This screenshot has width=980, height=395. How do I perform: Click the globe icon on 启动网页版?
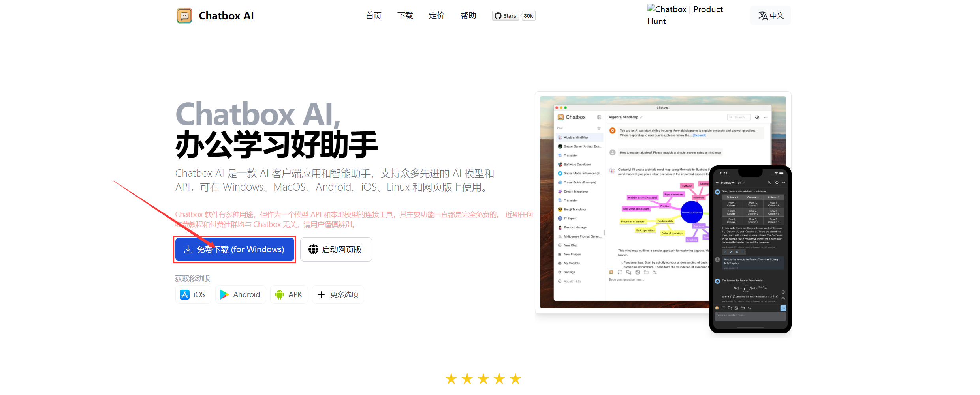coord(313,249)
